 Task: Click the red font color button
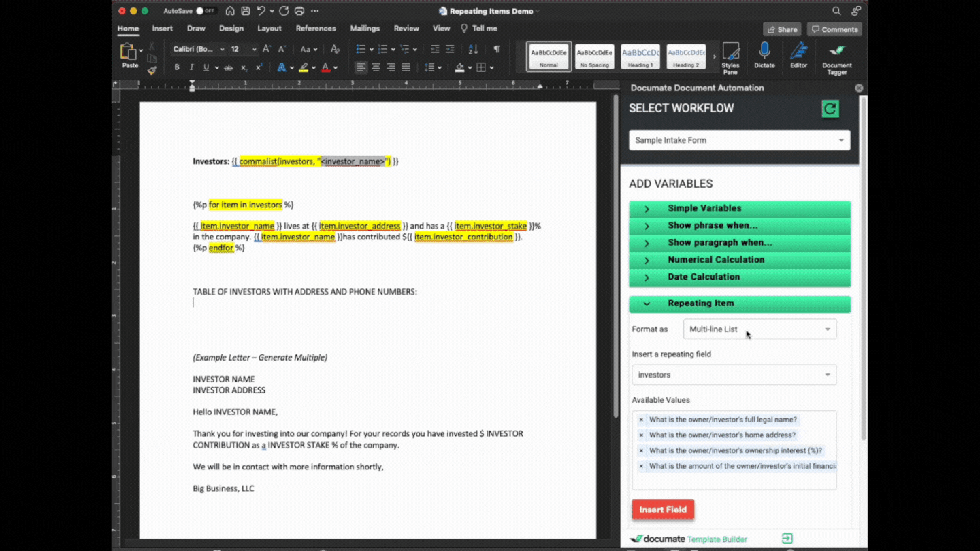(325, 67)
